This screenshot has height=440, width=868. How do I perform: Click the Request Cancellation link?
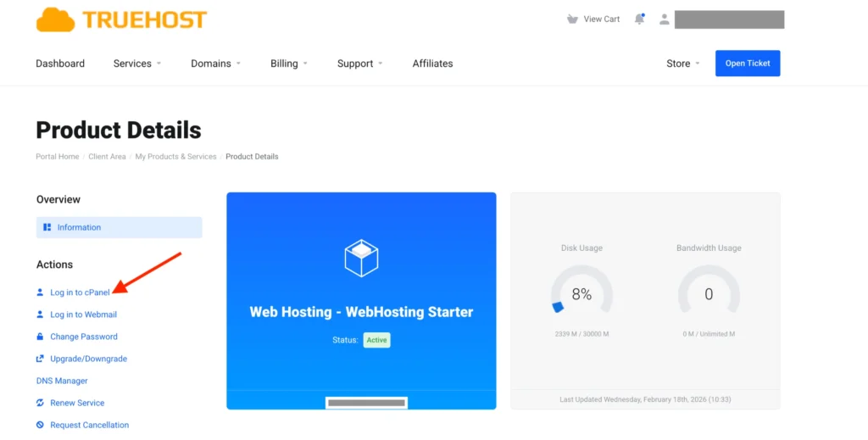pos(89,425)
